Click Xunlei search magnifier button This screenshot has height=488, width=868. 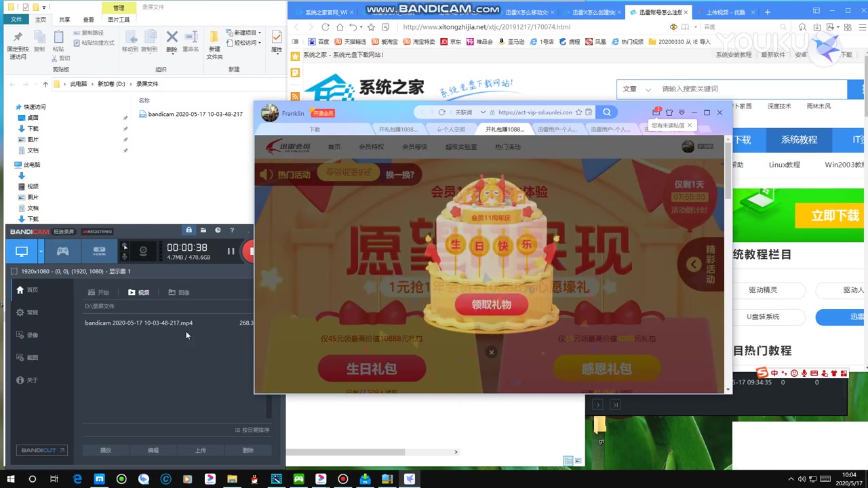607,113
